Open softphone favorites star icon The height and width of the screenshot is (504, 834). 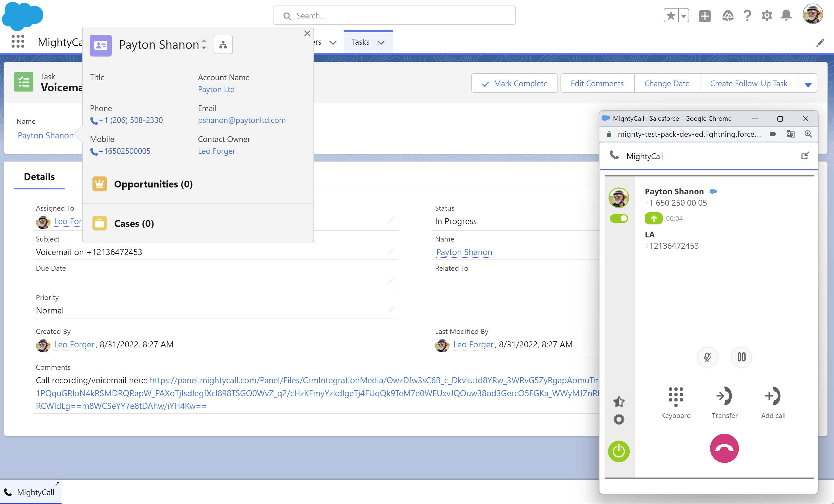pos(619,401)
